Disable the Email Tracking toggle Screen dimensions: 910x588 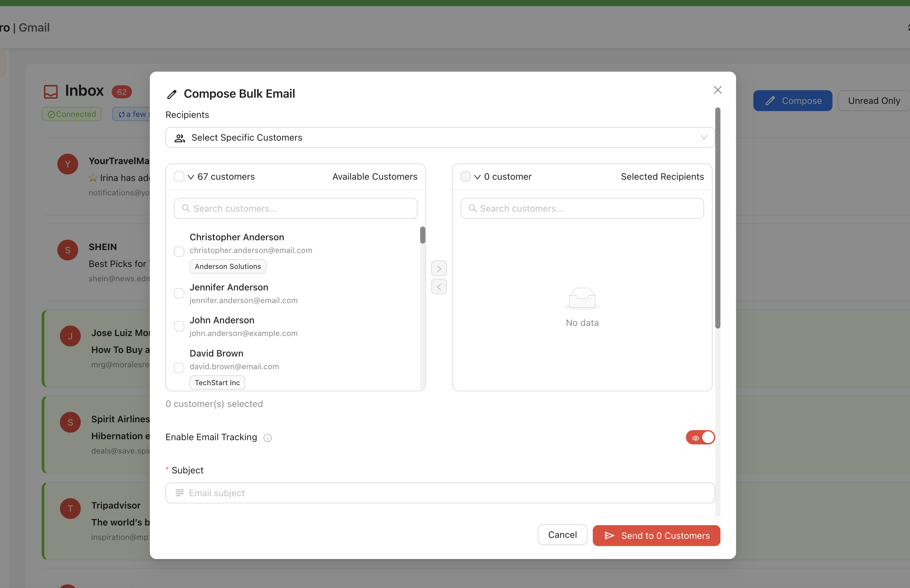(x=700, y=438)
